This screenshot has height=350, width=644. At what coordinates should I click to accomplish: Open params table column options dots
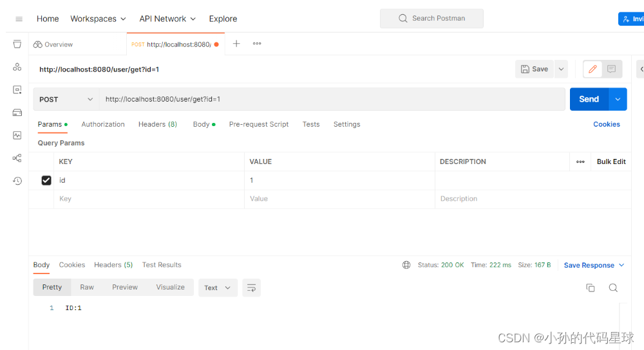[x=580, y=161]
